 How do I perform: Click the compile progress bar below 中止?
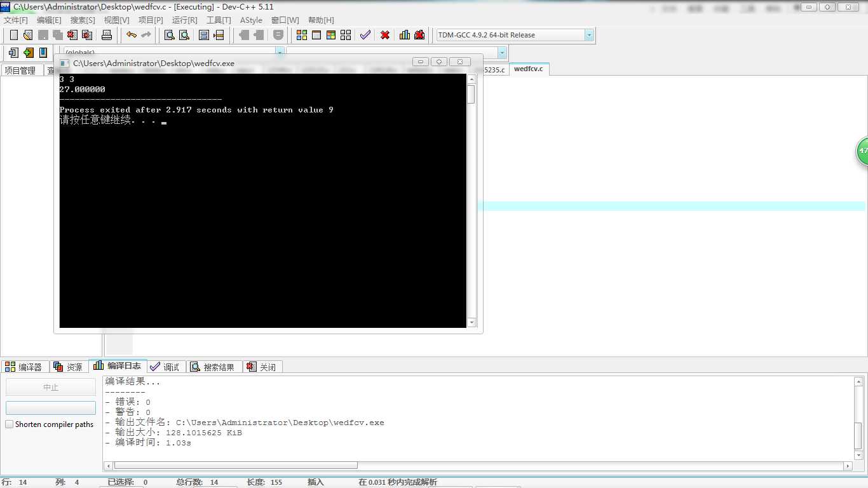[x=51, y=408]
